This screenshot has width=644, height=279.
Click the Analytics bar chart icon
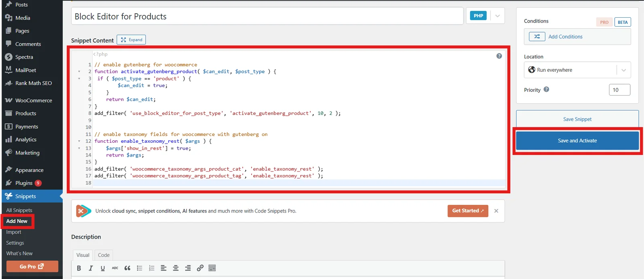[8, 139]
